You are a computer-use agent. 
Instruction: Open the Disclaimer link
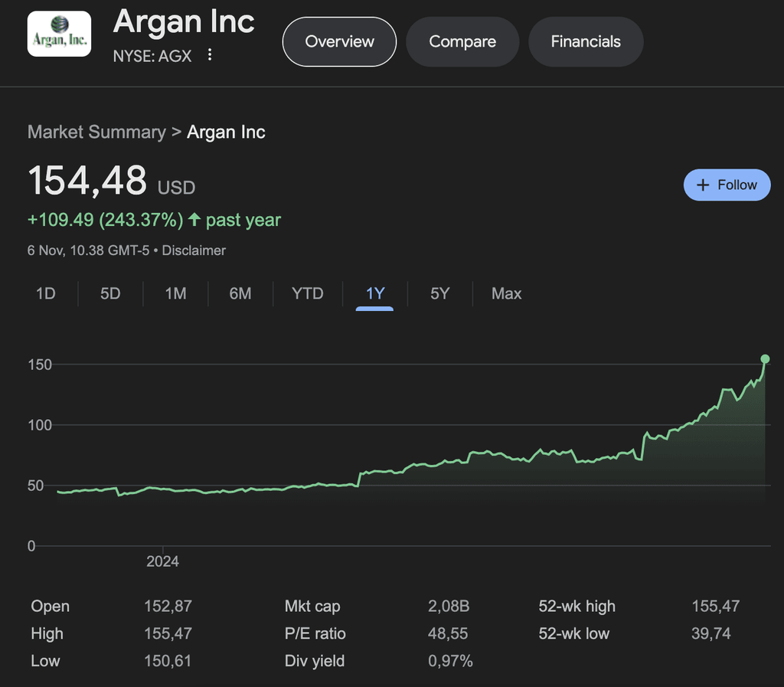tap(194, 250)
